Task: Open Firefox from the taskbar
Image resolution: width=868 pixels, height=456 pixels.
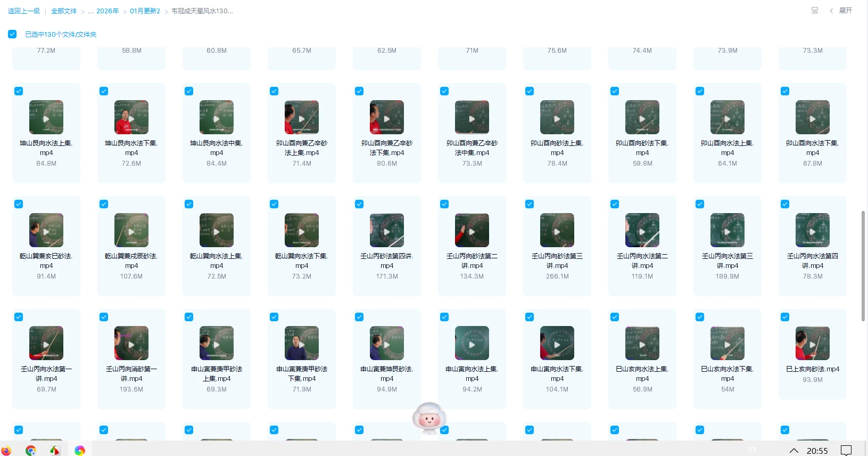Action: pyautogui.click(x=6, y=450)
